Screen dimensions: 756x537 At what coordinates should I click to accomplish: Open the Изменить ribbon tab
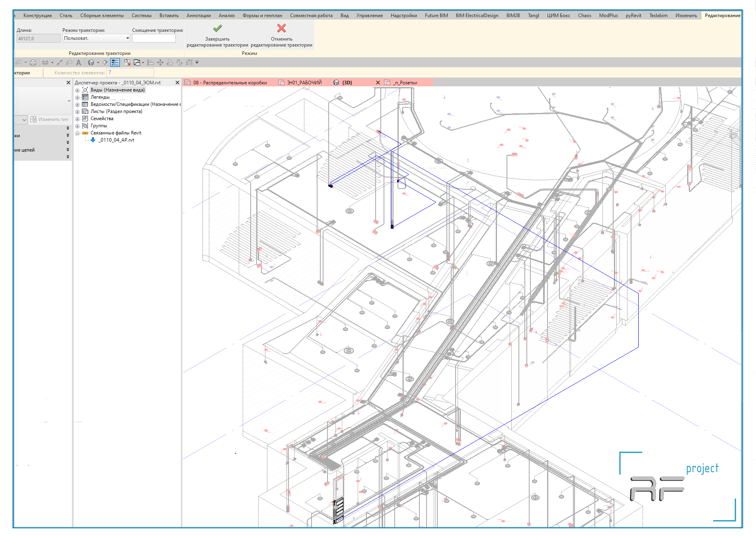click(x=686, y=16)
